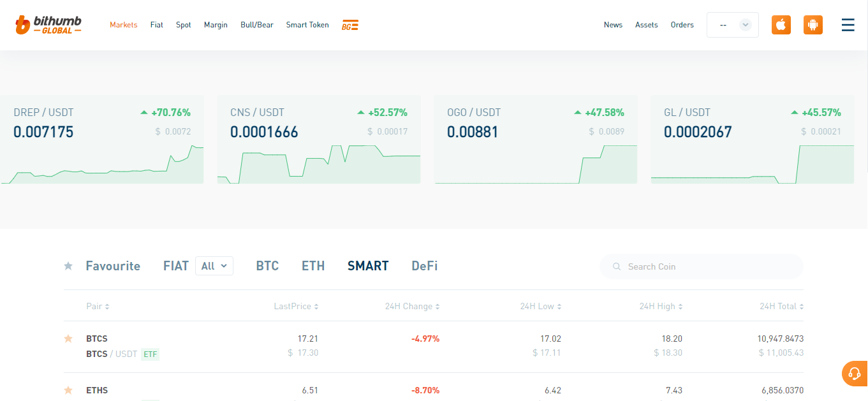Screen dimensions: 868x401
Task: Switch to the DeFi market tab
Action: click(x=424, y=266)
